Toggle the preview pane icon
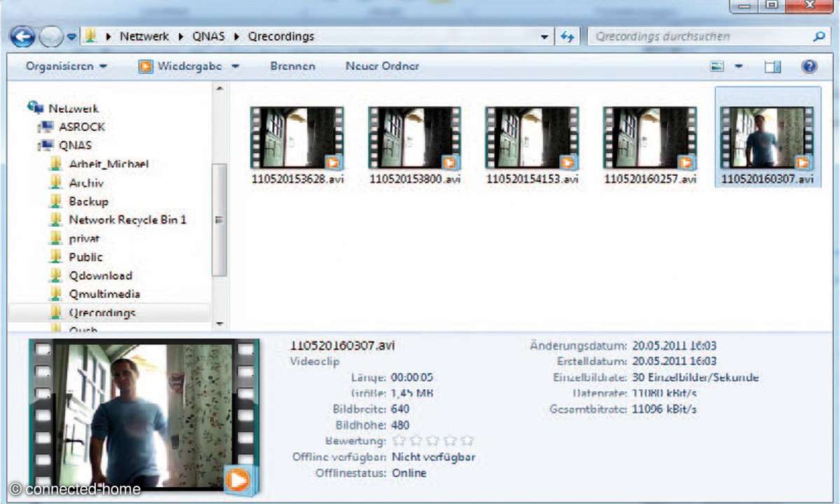 773,66
